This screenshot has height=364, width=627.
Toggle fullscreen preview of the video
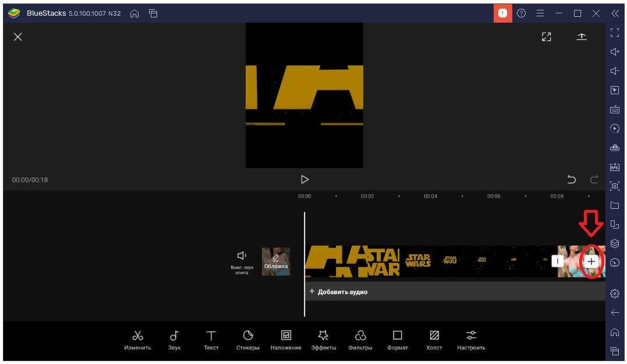[546, 37]
